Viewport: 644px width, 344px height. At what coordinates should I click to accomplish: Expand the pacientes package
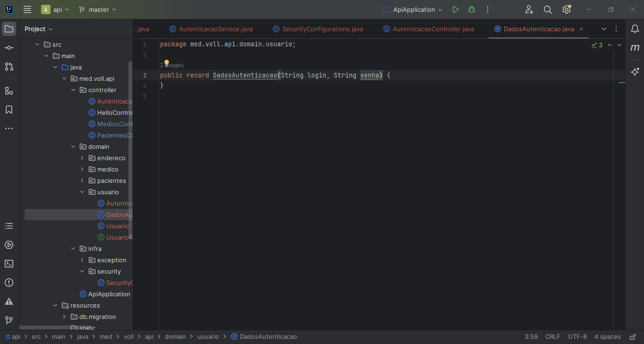pyautogui.click(x=82, y=181)
